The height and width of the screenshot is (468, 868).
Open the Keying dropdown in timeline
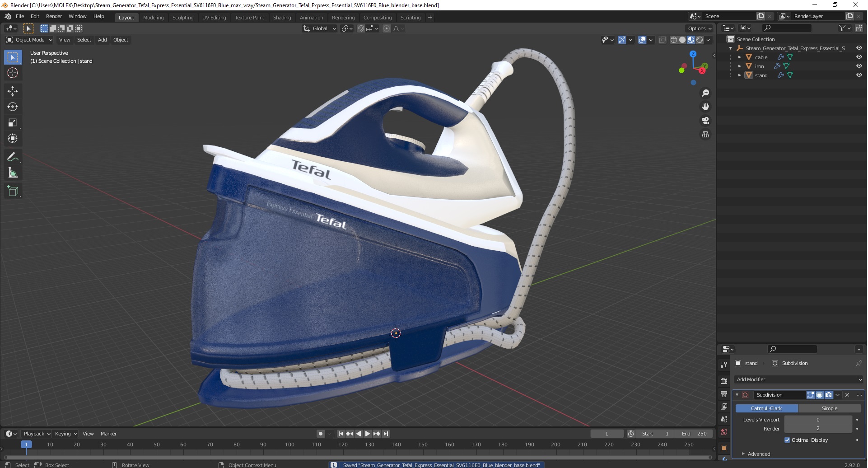(x=65, y=434)
